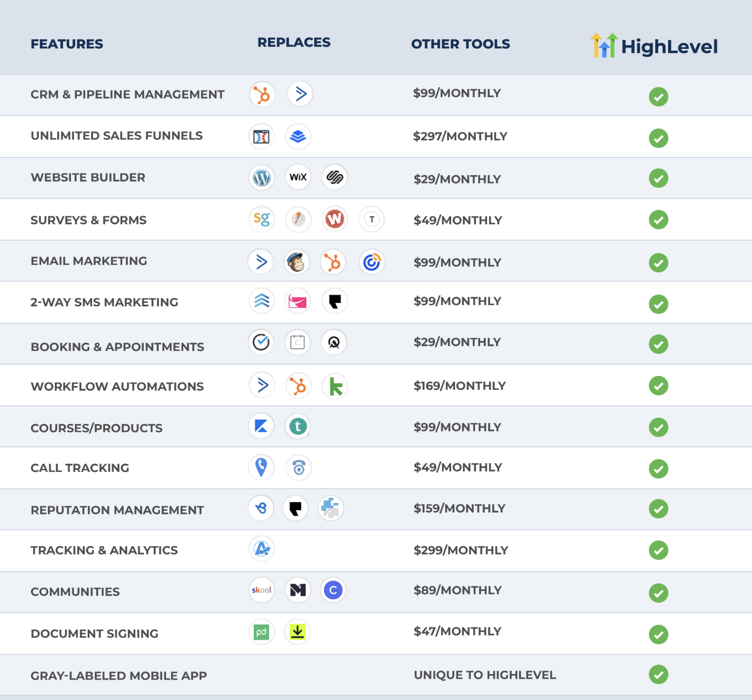The image size is (752, 700).
Task: Select the Wix icon in Website Builder row
Action: 298,177
